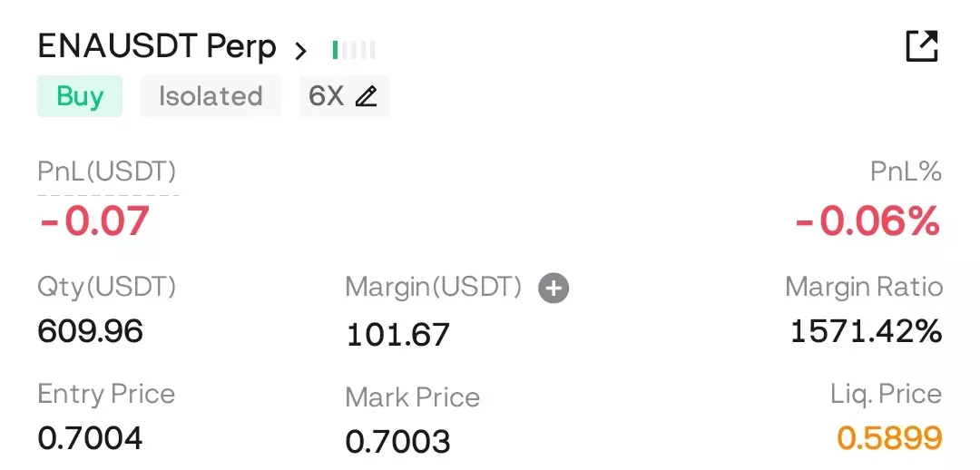Click the -0.06% PnL percentage
Screen dimensions: 980x470
click(x=867, y=221)
